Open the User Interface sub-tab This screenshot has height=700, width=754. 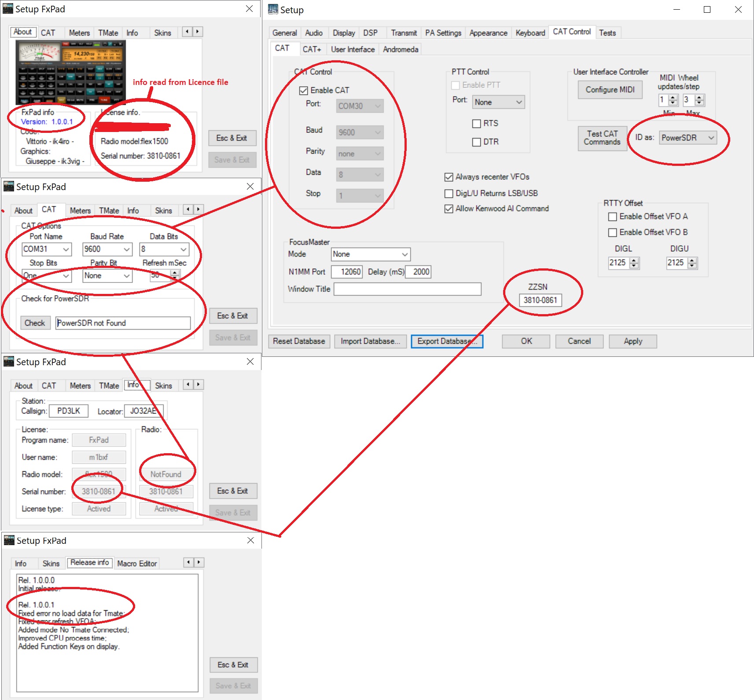pos(353,49)
